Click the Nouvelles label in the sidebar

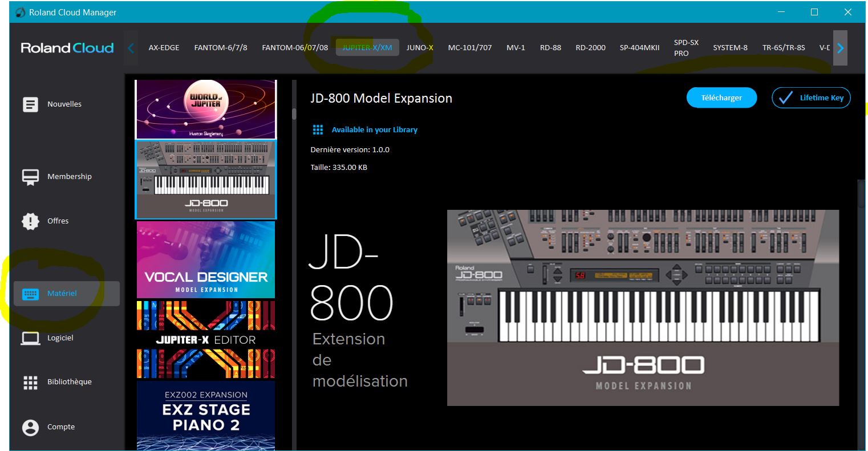pos(64,104)
